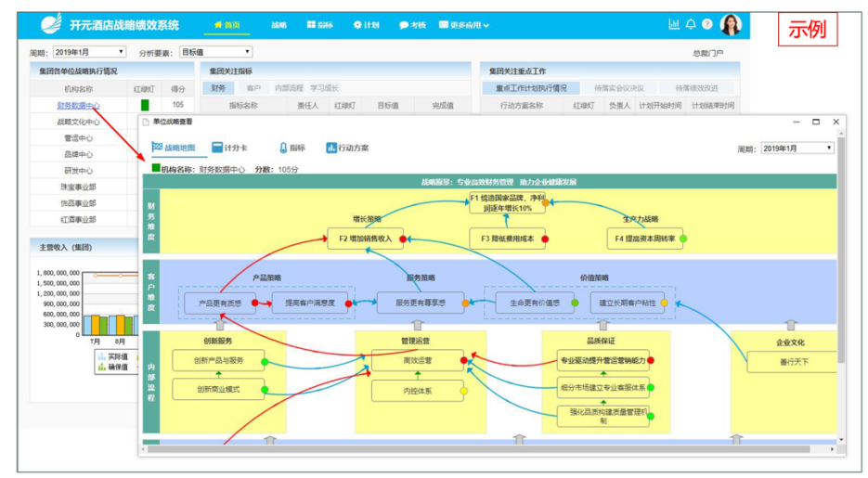Click the 总裁门户 label
Image resolution: width=868 pixels, height=478 pixels.
point(708,53)
